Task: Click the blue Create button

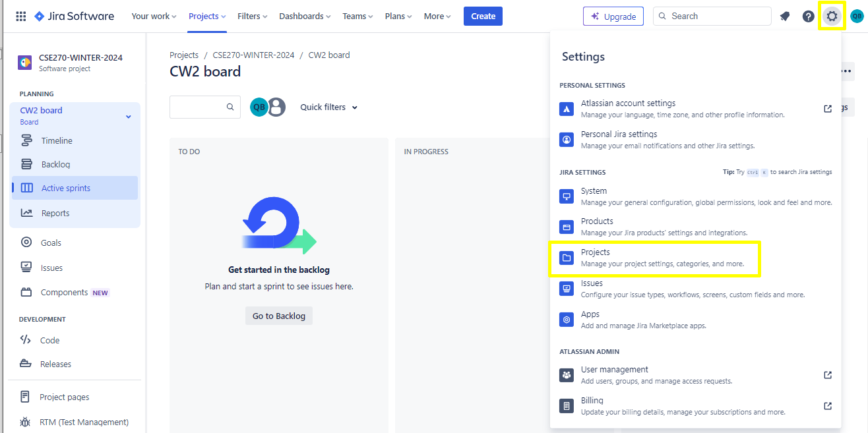Action: click(x=483, y=16)
